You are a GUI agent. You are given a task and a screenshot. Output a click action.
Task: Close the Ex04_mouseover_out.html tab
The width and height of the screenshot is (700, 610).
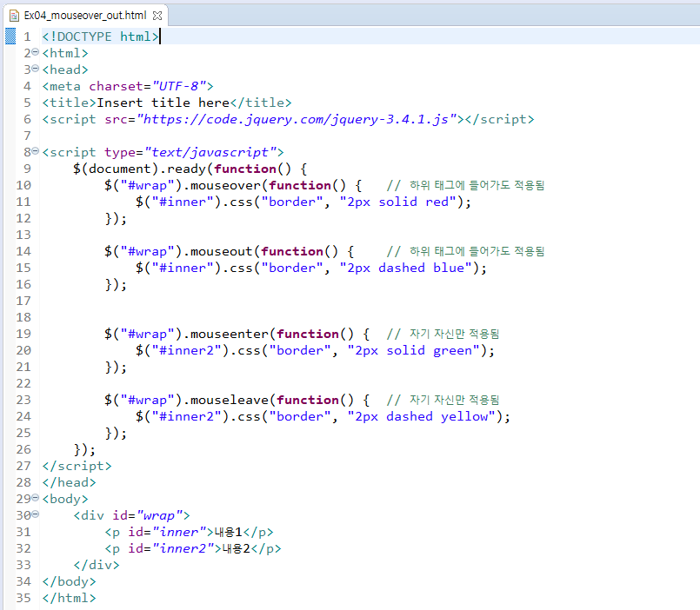(157, 16)
